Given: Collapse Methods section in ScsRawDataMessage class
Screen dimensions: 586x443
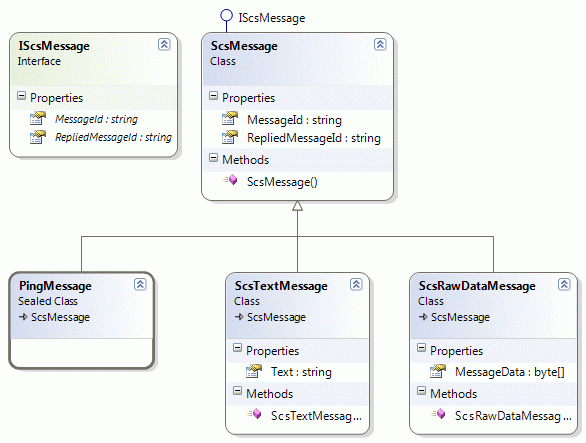Looking at the screenshot, I should [x=421, y=391].
